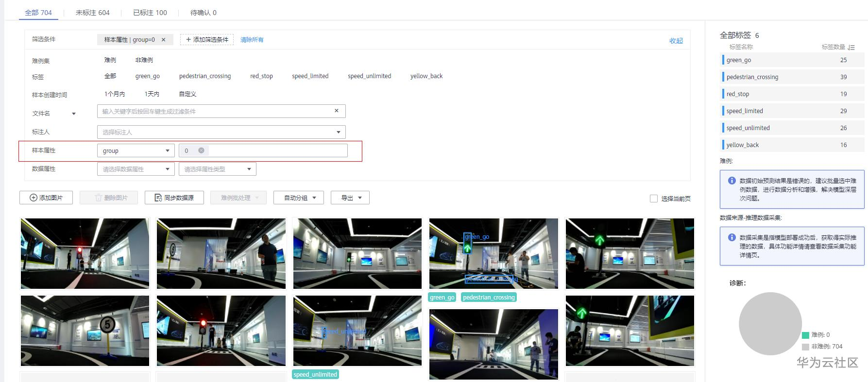Open the 难例批处理 dropdown
Viewport: 868px width, 382px height.
[238, 198]
